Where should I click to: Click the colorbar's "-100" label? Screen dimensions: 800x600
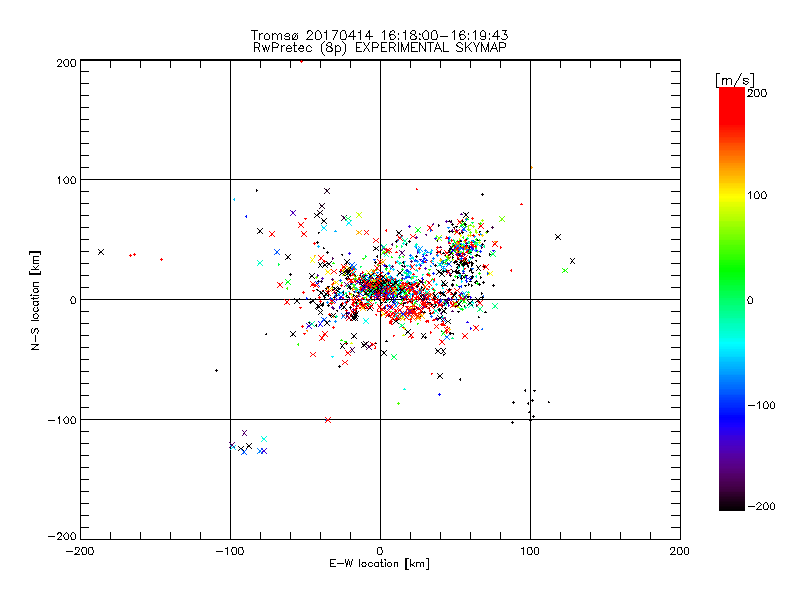click(x=761, y=405)
